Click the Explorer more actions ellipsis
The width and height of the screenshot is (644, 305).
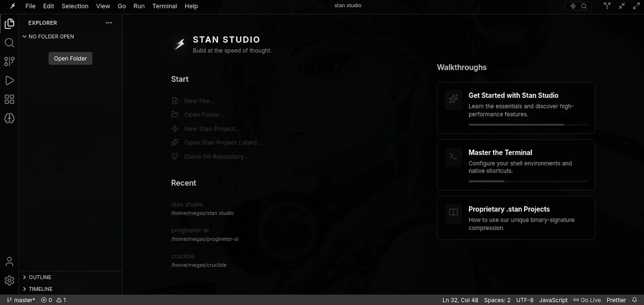pyautogui.click(x=109, y=23)
